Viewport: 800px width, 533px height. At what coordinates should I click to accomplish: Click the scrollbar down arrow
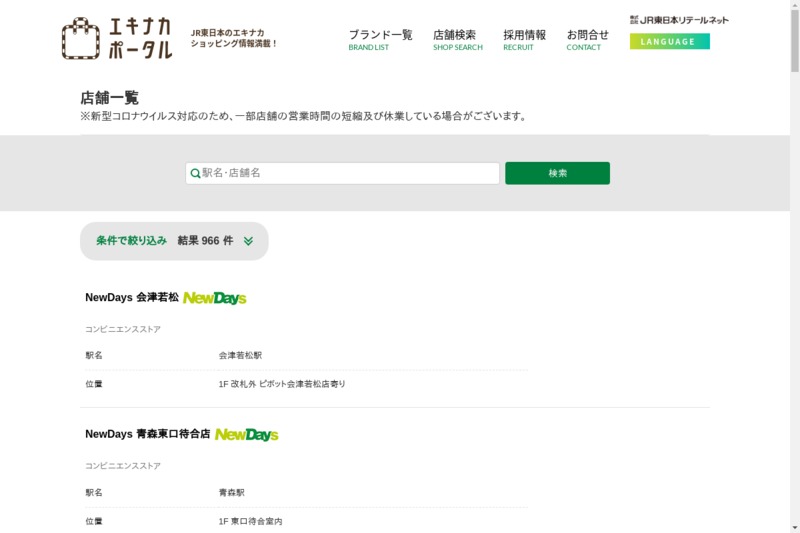point(794,526)
